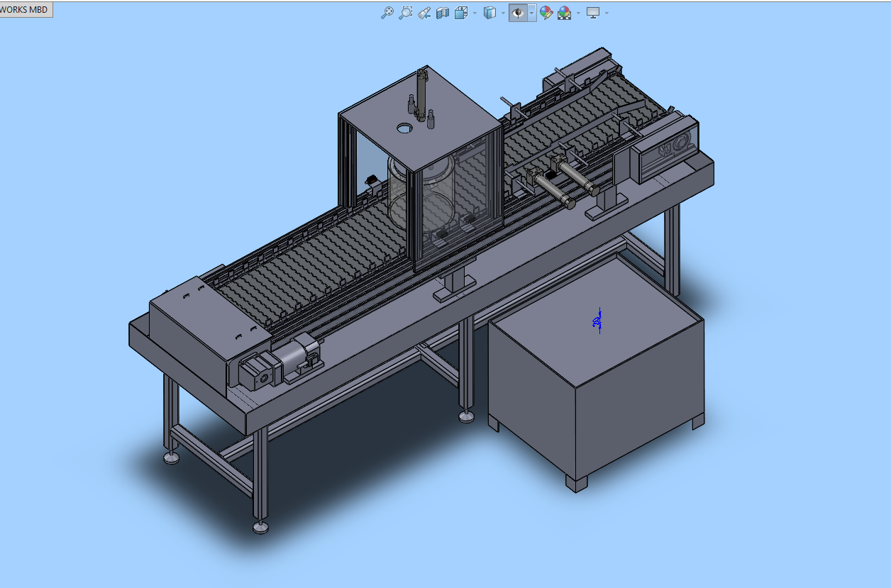Expand the View Orientation dropdown arrow
Image resolution: width=891 pixels, height=588 pixels.
(475, 13)
